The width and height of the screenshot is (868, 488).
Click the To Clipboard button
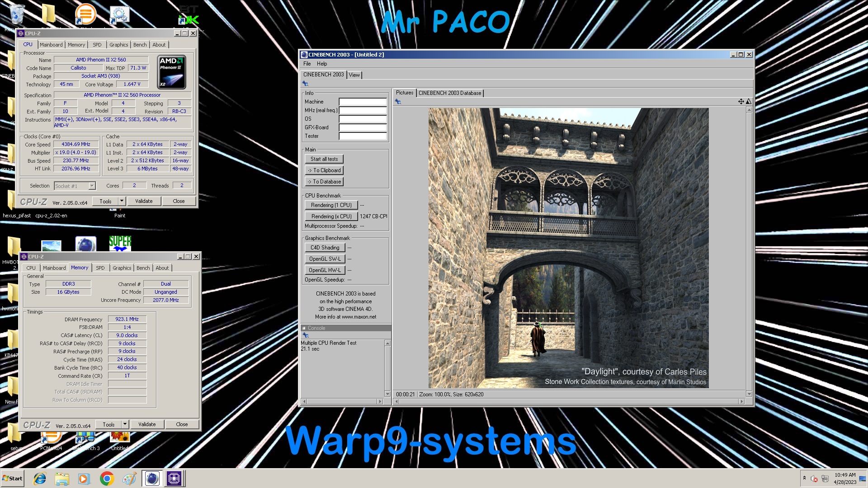324,170
